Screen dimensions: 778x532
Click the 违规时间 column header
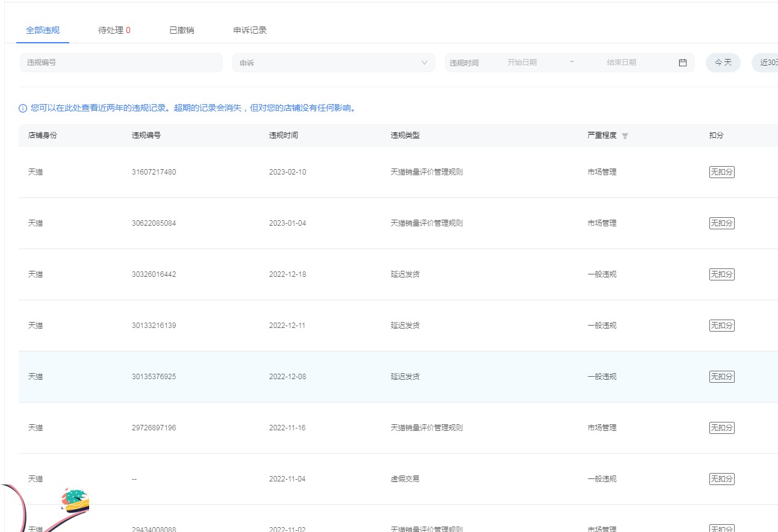[x=284, y=135]
